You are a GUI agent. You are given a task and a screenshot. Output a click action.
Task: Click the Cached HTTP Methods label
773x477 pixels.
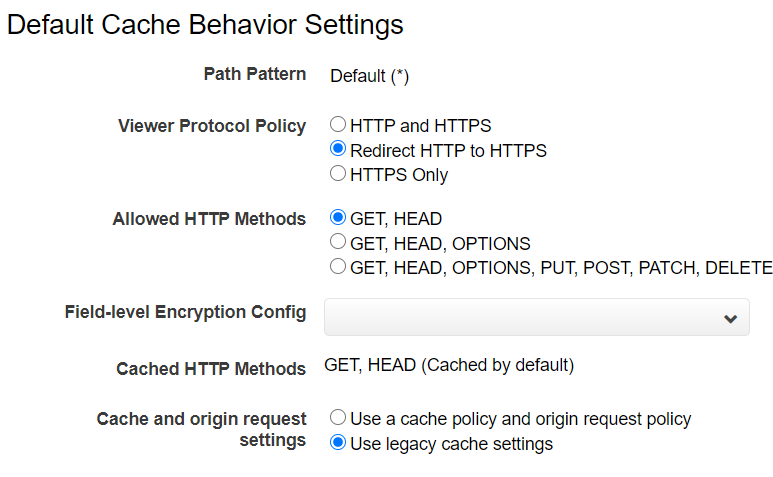[x=211, y=369]
